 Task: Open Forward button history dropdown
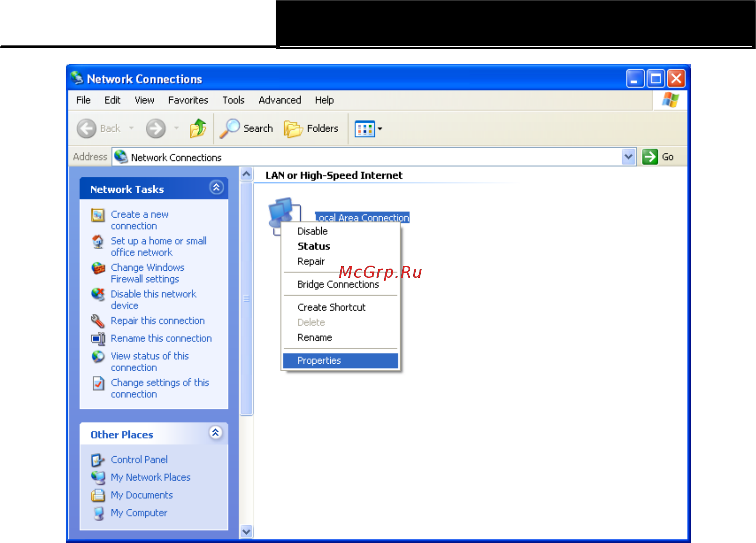(x=176, y=128)
